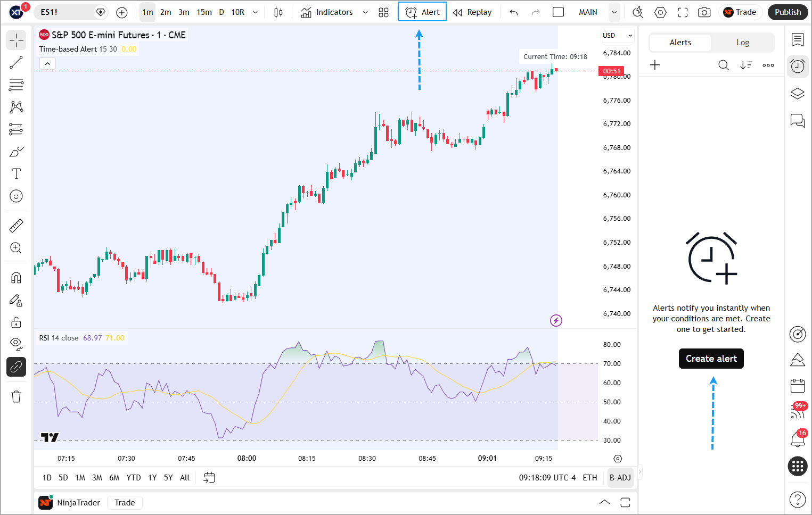812x515 pixels.
Task: Click the trash can remove objects icon
Action: pos(16,396)
